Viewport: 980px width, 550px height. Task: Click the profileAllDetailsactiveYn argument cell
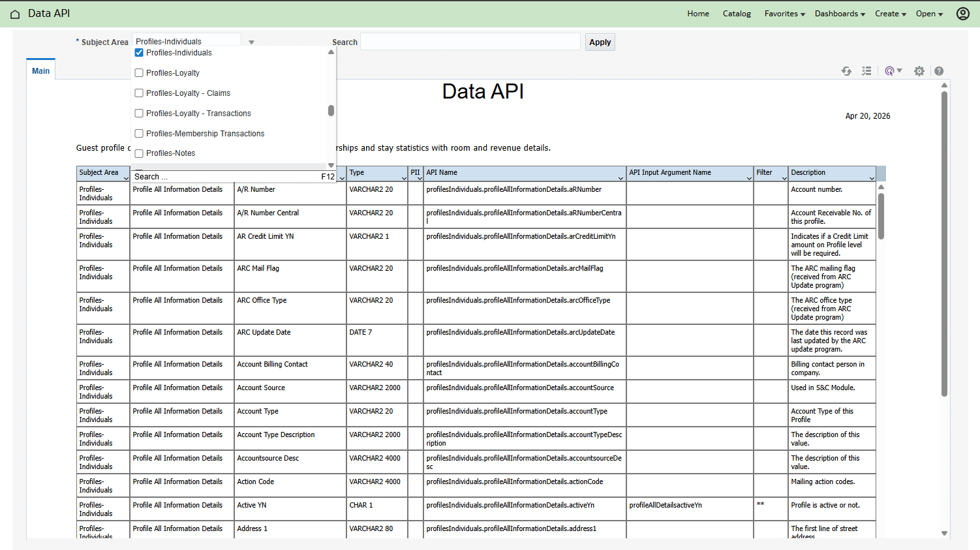pyautogui.click(x=690, y=510)
